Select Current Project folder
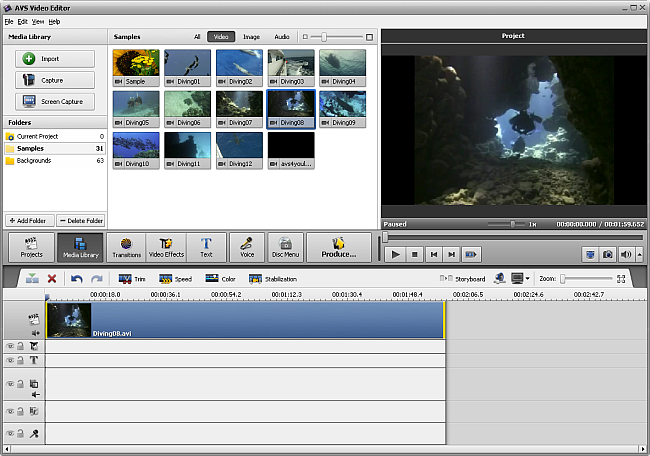Image resolution: width=650 pixels, height=456 pixels. 55,136
